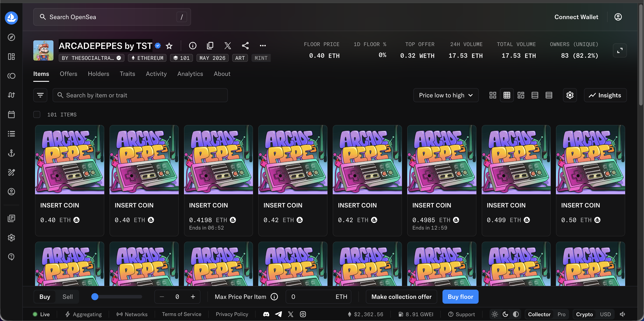Viewport: 644px width, 321px height.
Task: Decrease item quantity with the minus button
Action: tap(162, 296)
